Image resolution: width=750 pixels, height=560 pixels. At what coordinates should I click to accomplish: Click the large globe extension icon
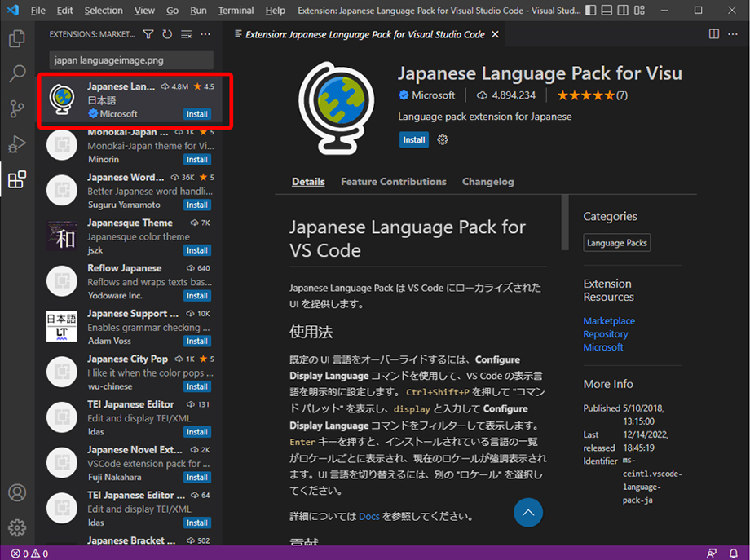(x=336, y=108)
